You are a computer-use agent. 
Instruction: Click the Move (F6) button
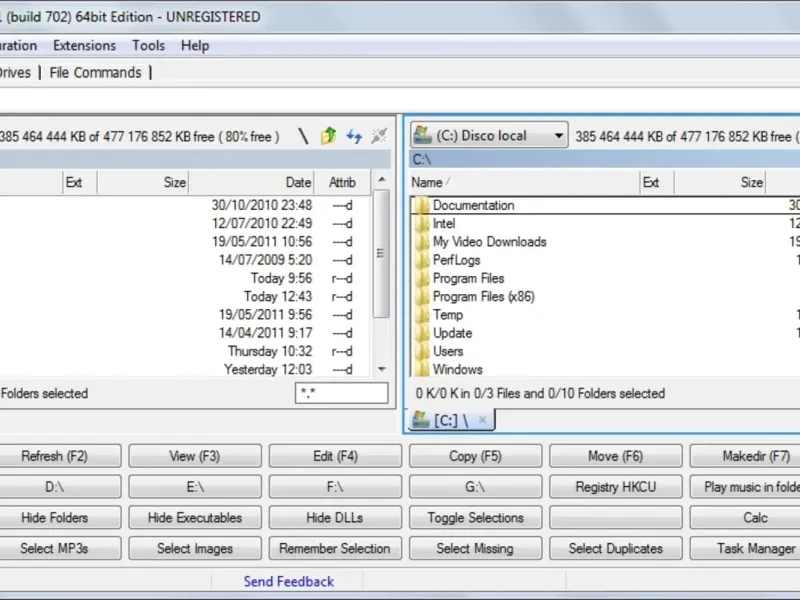point(616,456)
